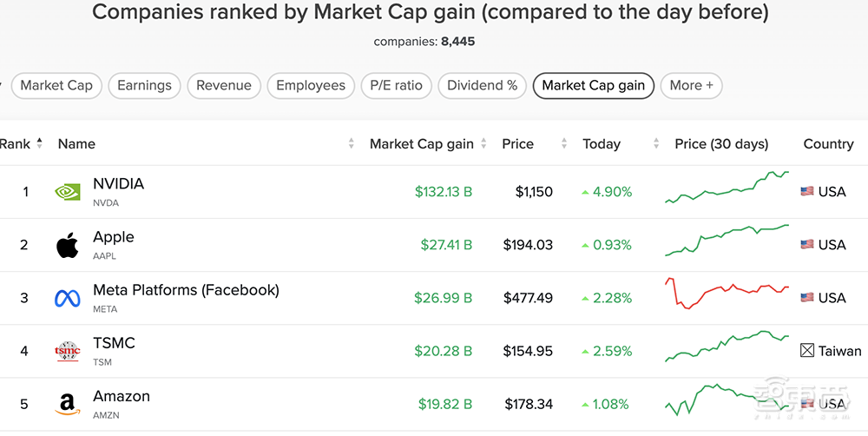Select the Earnings ranking tab
Image resolution: width=868 pixels, height=436 pixels.
[x=144, y=85]
